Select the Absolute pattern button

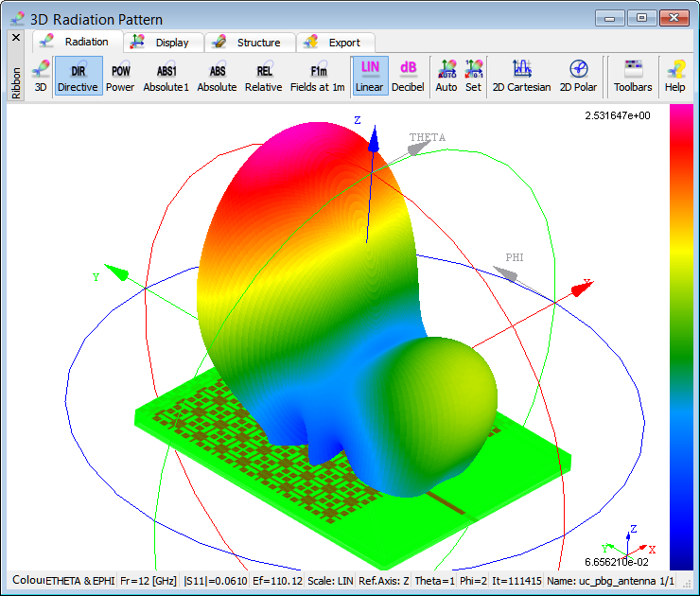pos(217,76)
